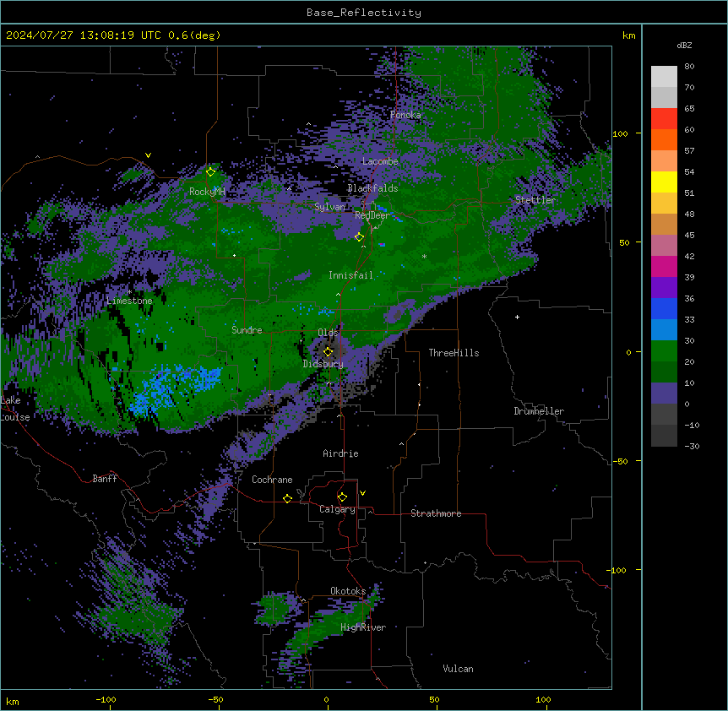Click the ThreeHills label

pos(454,353)
